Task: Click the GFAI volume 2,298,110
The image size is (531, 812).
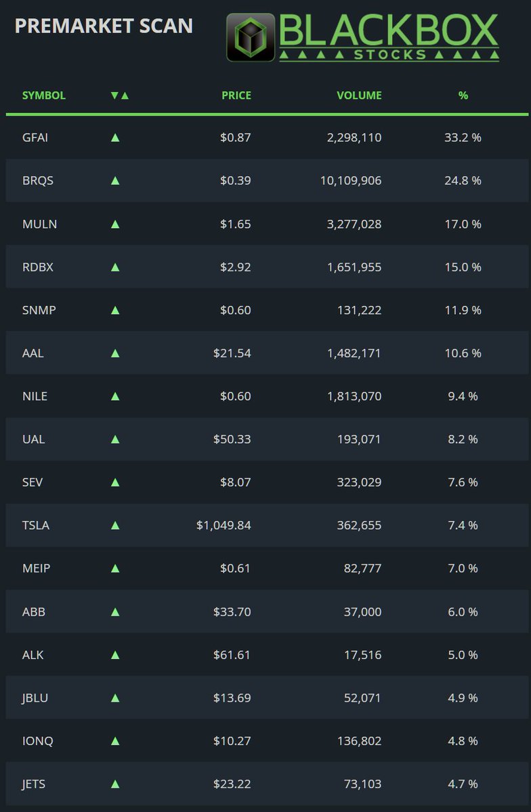Action: [x=354, y=137]
